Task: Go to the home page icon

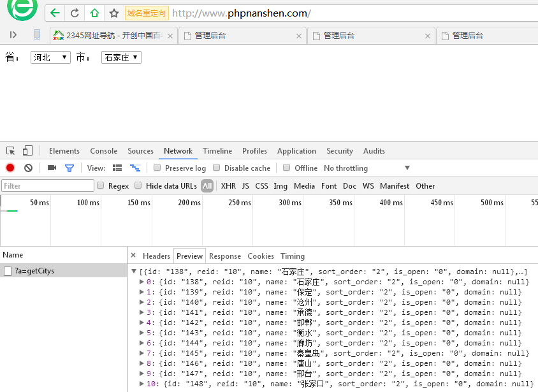Action: point(94,13)
